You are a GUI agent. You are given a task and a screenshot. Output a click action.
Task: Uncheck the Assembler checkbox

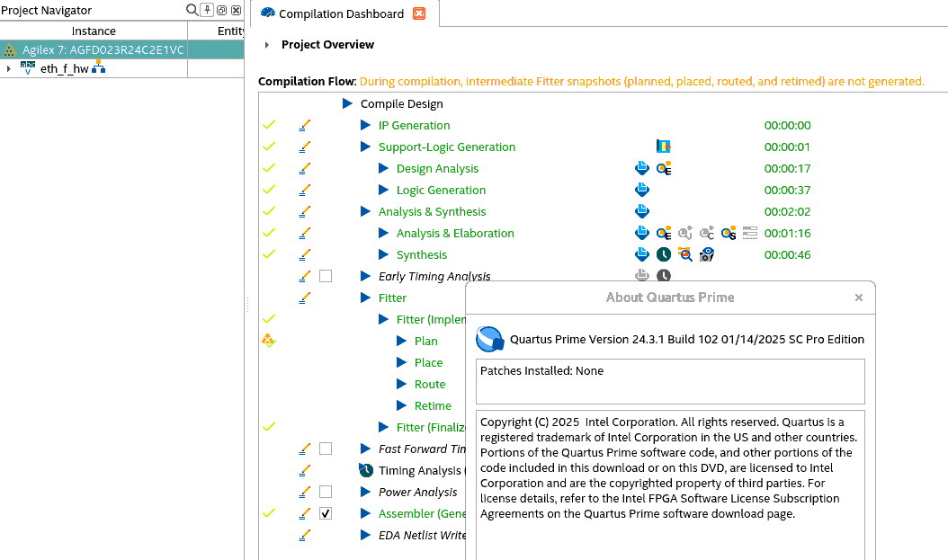click(x=326, y=513)
